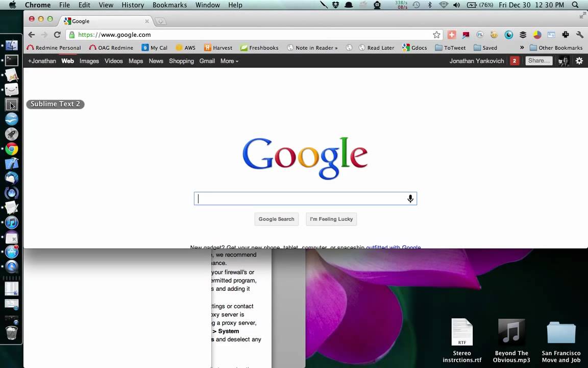Open the Freshbooks bookmark

(x=259, y=48)
